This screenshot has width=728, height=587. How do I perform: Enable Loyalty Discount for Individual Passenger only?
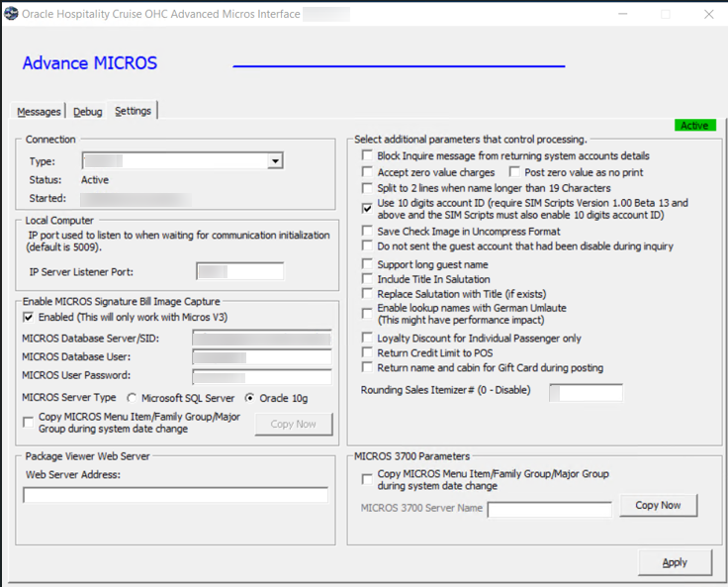point(367,338)
